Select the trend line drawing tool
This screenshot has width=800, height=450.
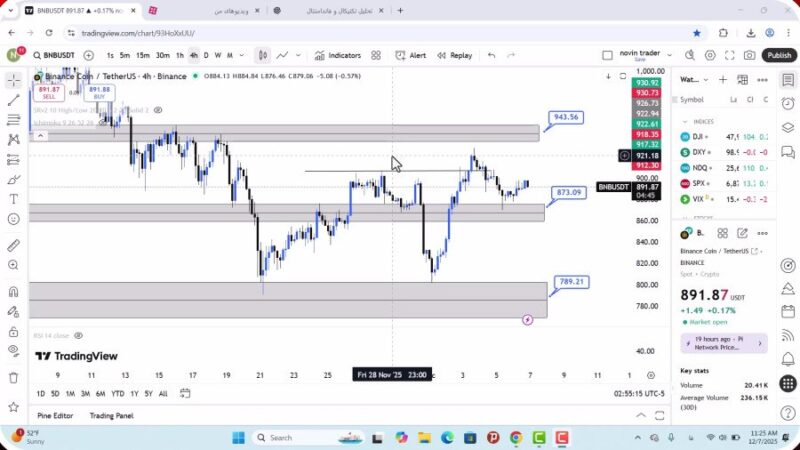pyautogui.click(x=13, y=99)
